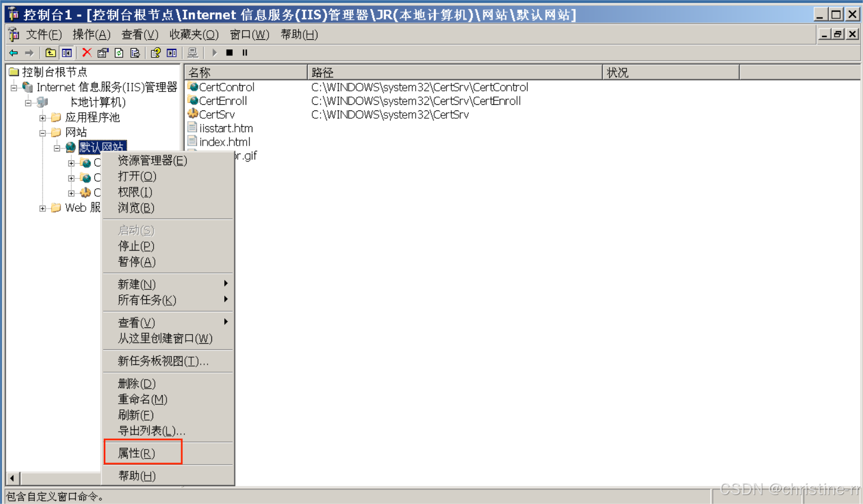Open the 窗口(W) menu
The height and width of the screenshot is (504, 863).
250,35
